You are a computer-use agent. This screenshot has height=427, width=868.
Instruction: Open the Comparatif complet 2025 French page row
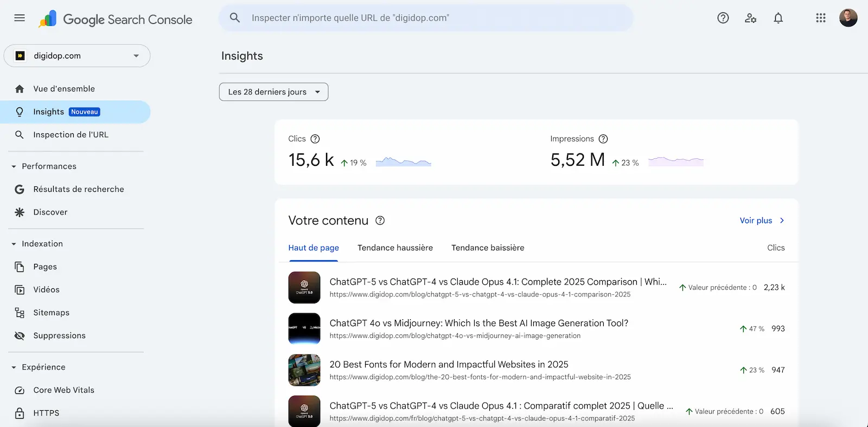pos(537,411)
